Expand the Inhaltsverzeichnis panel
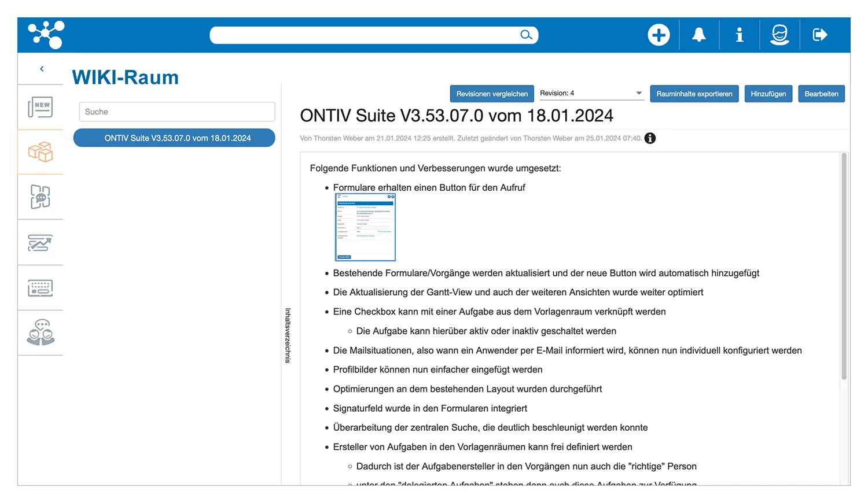868x503 pixels. 288,335
